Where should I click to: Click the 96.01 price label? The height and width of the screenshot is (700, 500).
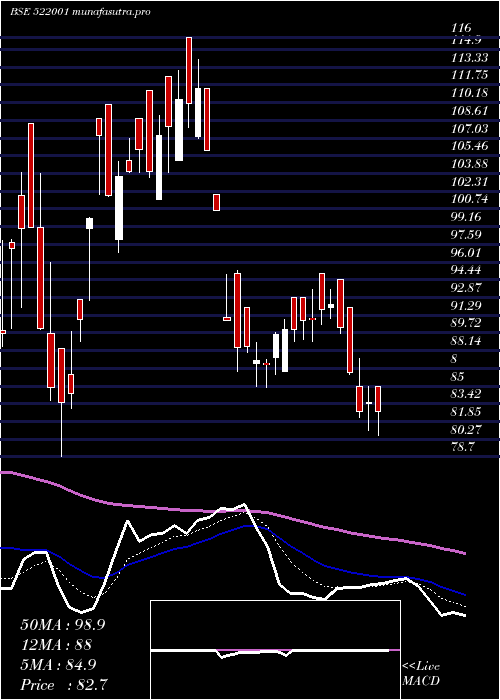[x=467, y=252]
